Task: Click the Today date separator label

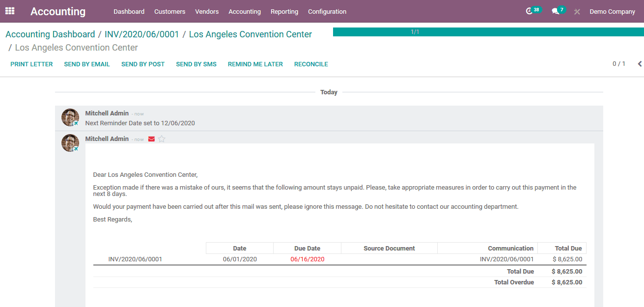Action: coord(329,92)
